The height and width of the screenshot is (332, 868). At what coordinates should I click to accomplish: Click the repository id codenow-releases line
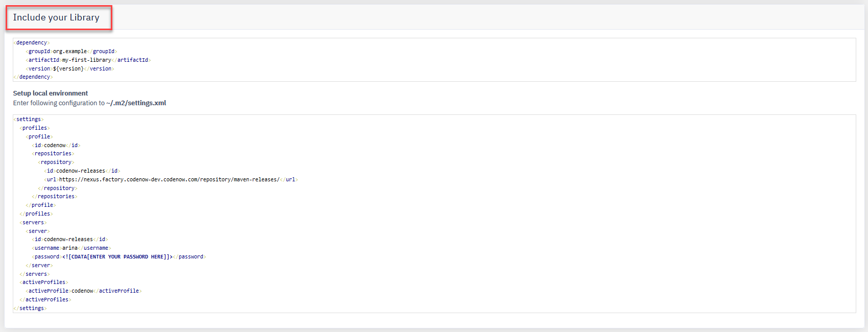(82, 171)
